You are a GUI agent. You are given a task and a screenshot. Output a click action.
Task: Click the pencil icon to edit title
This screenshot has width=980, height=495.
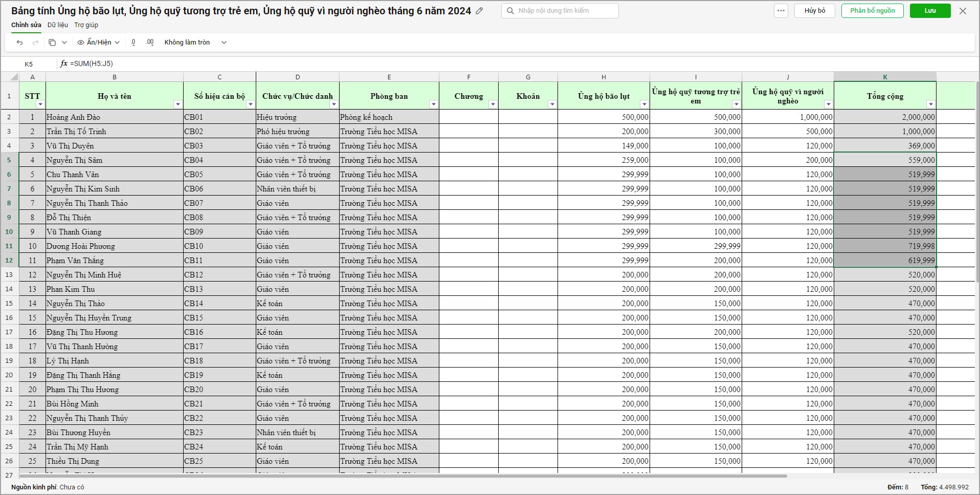[479, 11]
